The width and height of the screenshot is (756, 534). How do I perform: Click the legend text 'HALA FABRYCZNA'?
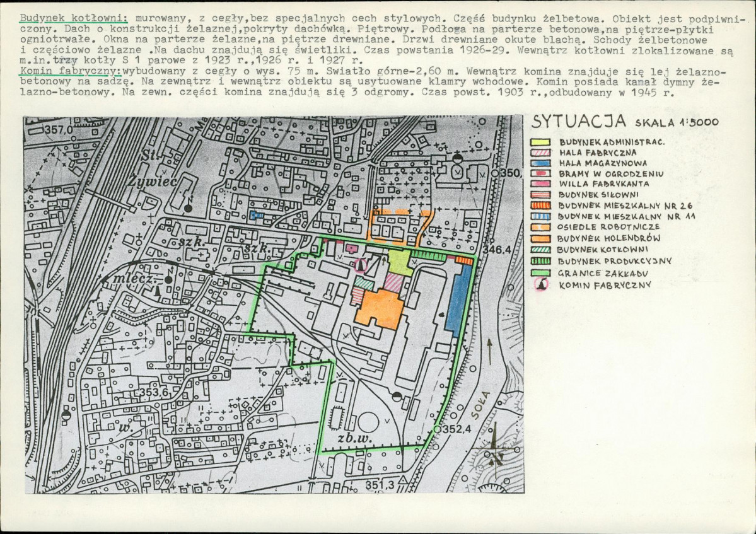tap(598, 153)
